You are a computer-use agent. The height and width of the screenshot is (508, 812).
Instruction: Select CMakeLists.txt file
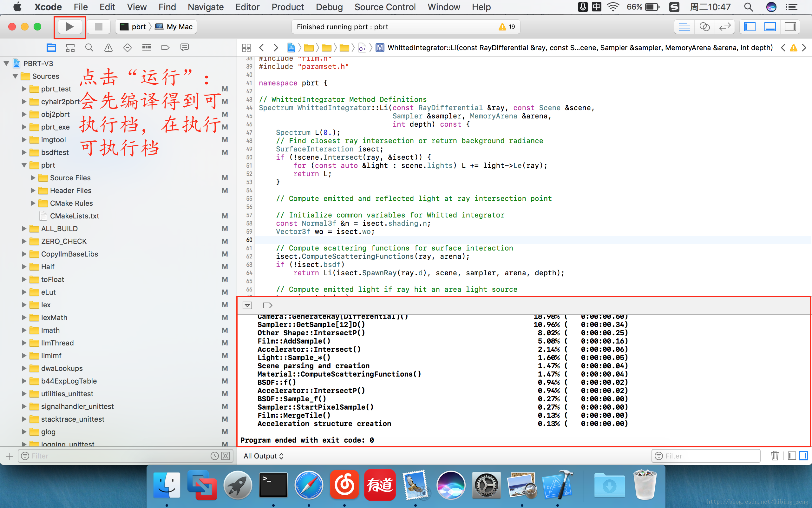tap(75, 216)
